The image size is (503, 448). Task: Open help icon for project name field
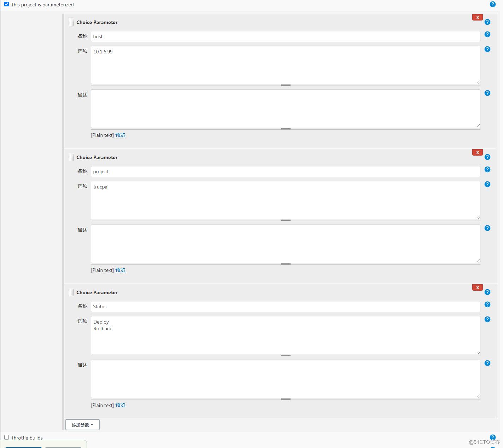point(487,169)
